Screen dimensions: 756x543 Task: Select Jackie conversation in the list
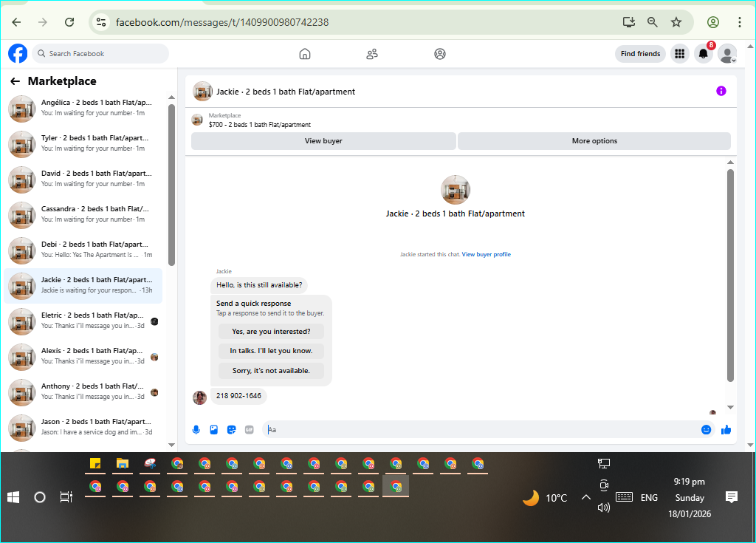point(83,286)
